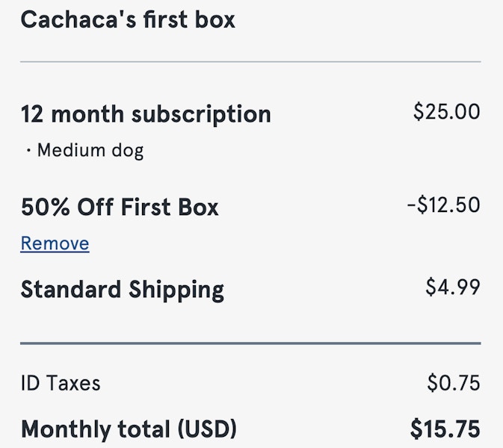Click the Remove discount link
503x448 pixels.
click(x=55, y=243)
